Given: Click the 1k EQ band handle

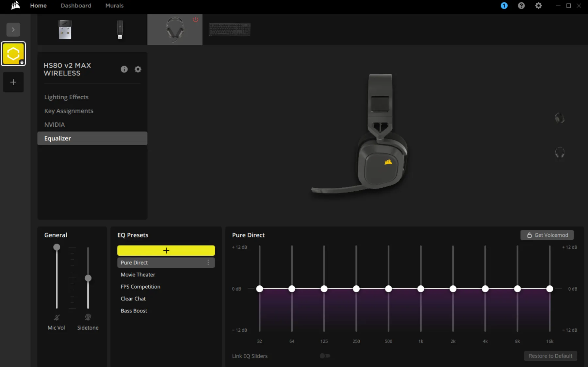Looking at the screenshot, I should [x=421, y=289].
